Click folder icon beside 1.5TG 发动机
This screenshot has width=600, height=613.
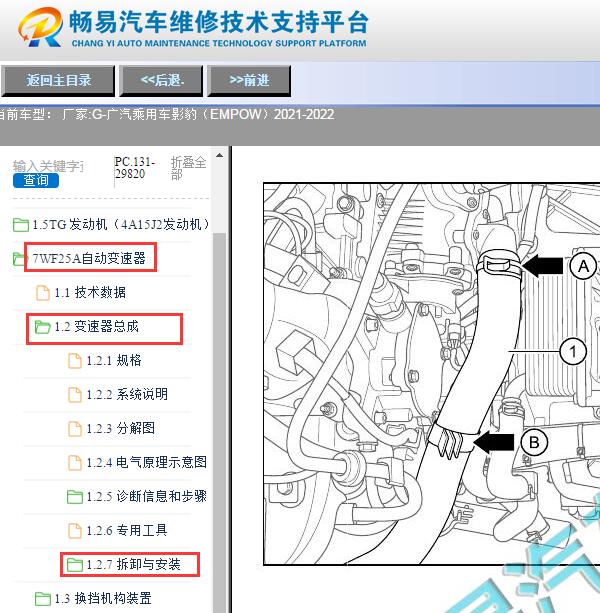[x=20, y=225]
